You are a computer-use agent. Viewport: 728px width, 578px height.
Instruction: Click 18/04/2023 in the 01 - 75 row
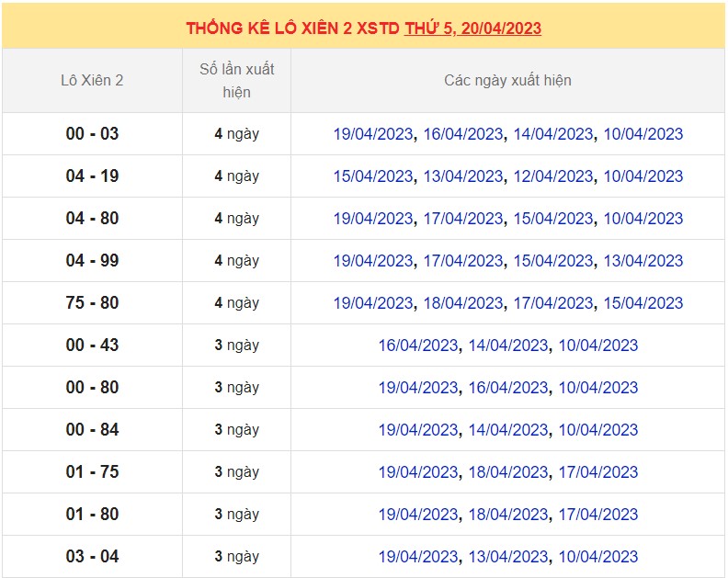[x=507, y=472]
